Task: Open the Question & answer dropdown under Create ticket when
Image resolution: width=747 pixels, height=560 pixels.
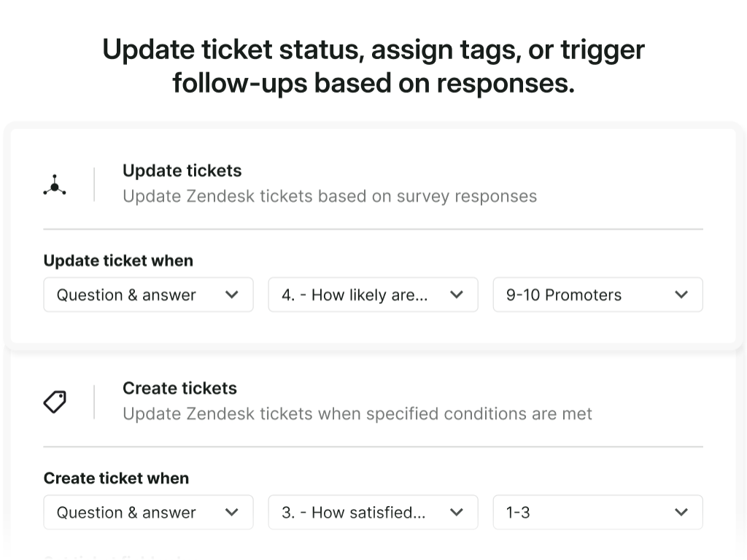Action: point(148,512)
